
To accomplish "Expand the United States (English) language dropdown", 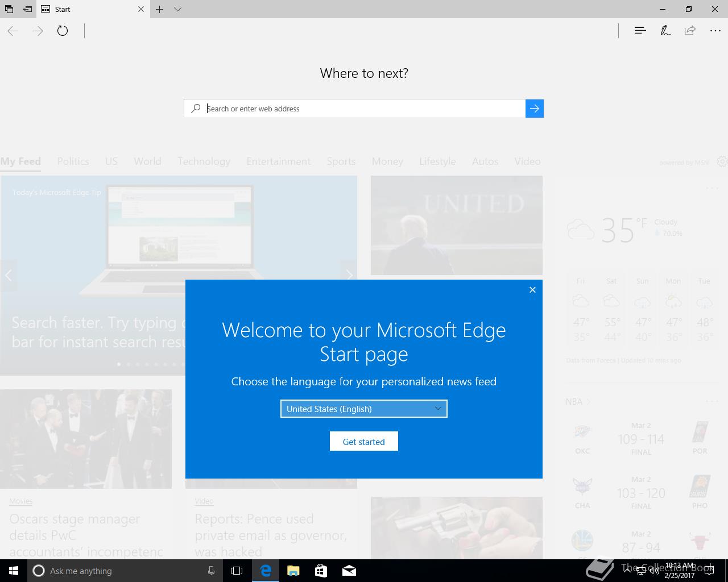I will click(364, 409).
